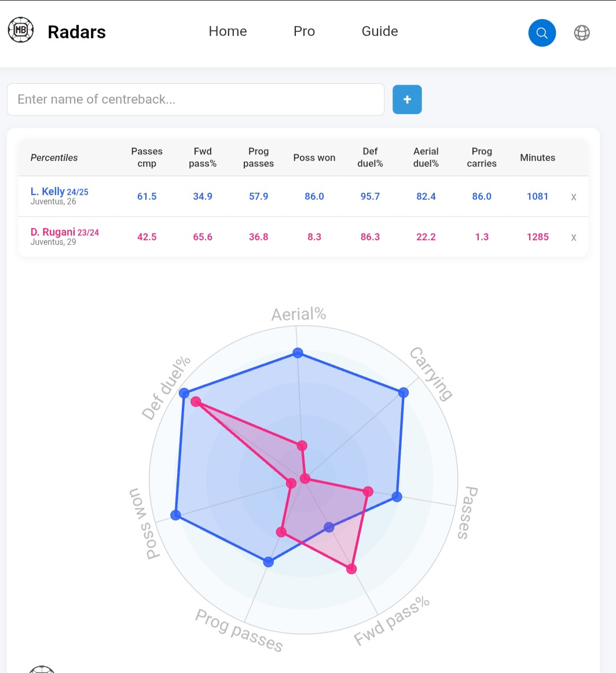This screenshot has width=616, height=673.
Task: Add centreback with the plus button
Action: [407, 99]
